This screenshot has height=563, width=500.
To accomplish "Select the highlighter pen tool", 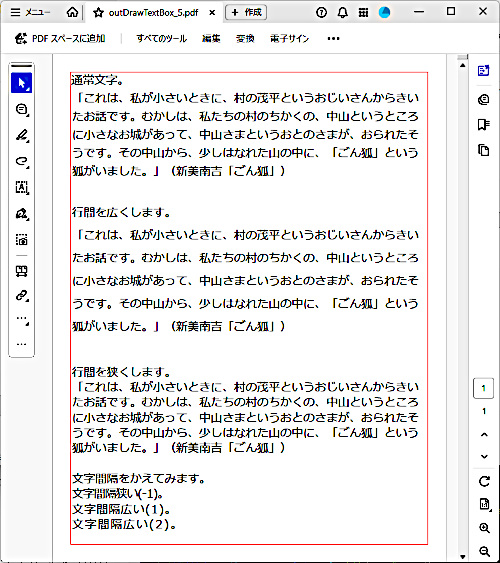I will click(22, 135).
